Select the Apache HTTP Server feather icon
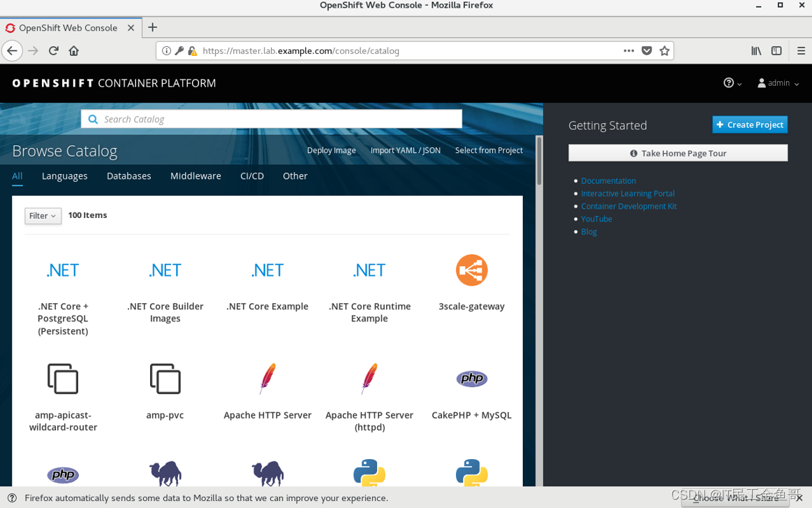 coord(267,379)
